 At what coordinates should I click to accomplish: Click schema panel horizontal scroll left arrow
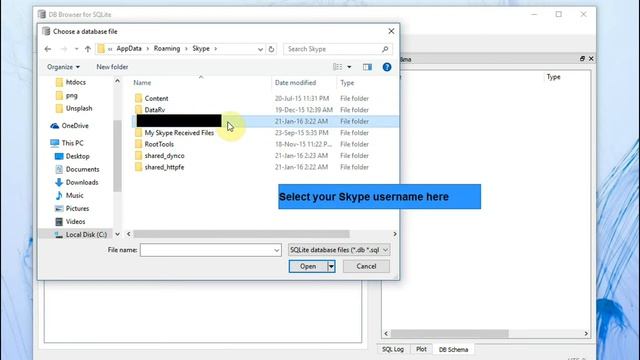pyautogui.click(x=386, y=333)
